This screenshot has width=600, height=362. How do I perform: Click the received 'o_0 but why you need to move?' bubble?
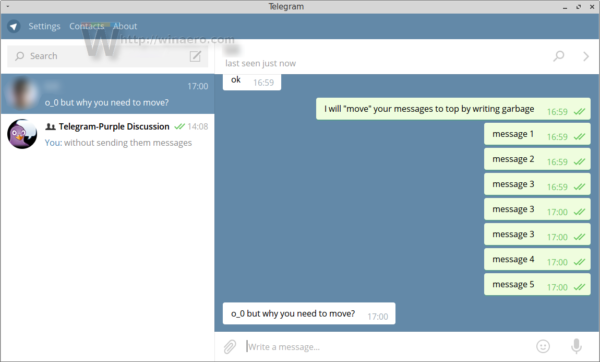coord(309,313)
